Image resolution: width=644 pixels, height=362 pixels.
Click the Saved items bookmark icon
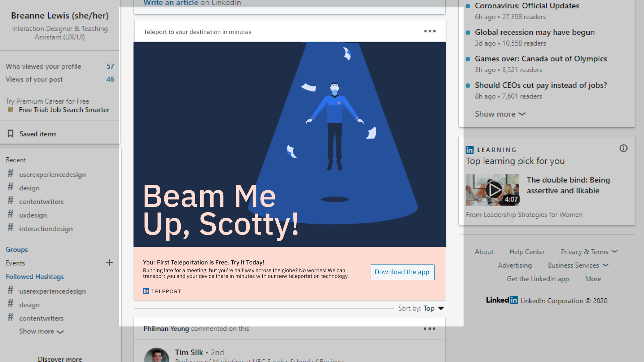click(10, 134)
